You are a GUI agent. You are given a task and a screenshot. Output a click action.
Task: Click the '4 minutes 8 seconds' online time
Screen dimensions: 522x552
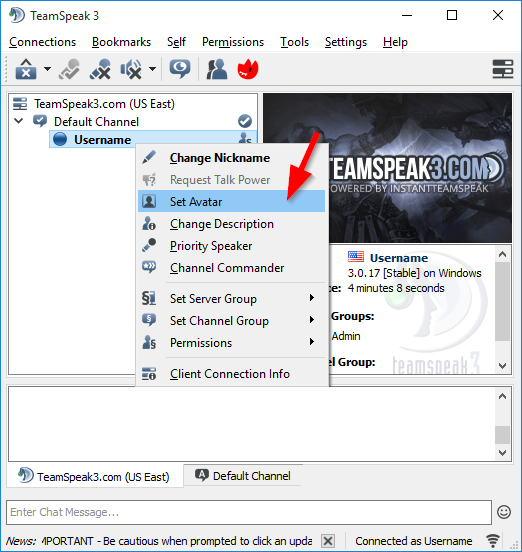click(x=396, y=288)
